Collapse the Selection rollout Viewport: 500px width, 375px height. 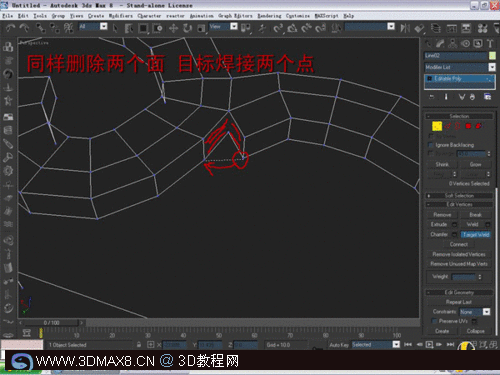459,116
